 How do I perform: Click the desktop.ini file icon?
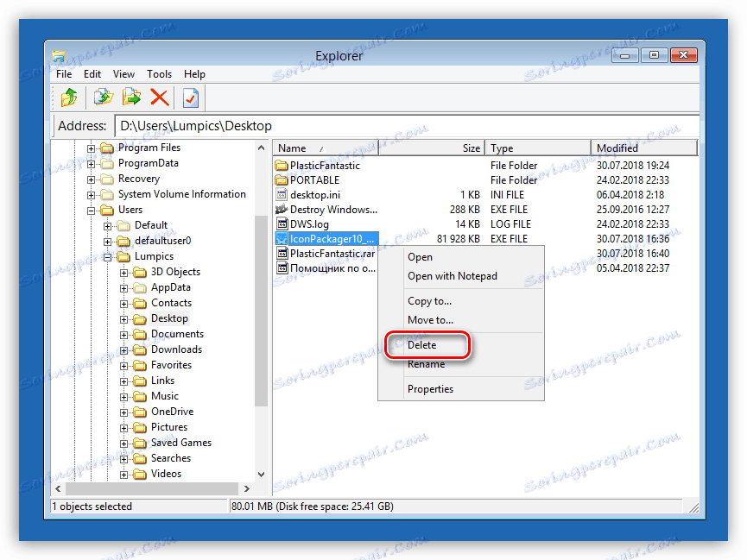(x=282, y=195)
